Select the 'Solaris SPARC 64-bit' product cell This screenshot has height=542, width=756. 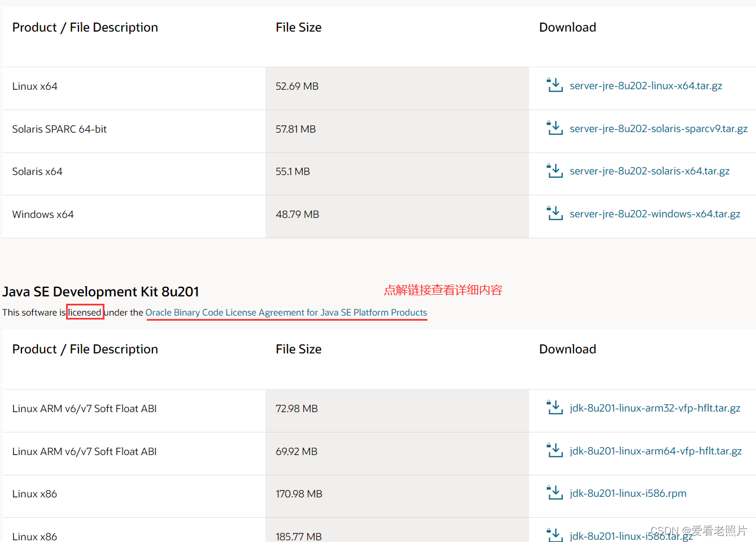click(59, 129)
